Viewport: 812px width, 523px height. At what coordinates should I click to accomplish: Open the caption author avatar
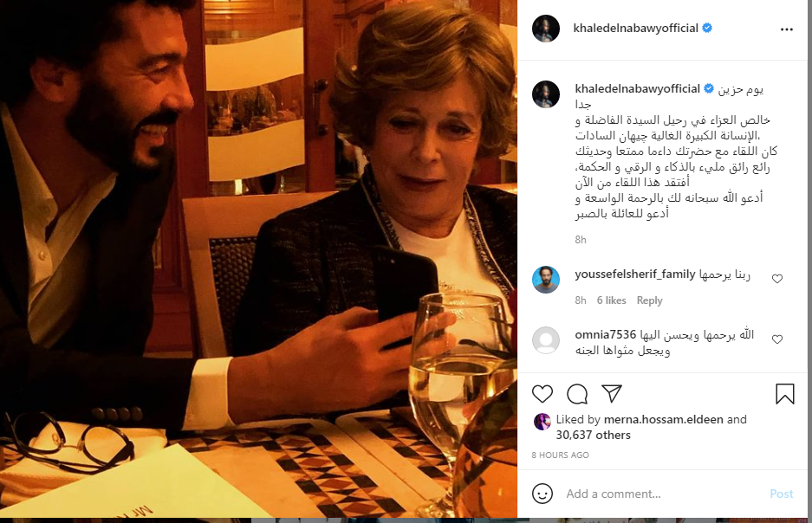[545, 94]
